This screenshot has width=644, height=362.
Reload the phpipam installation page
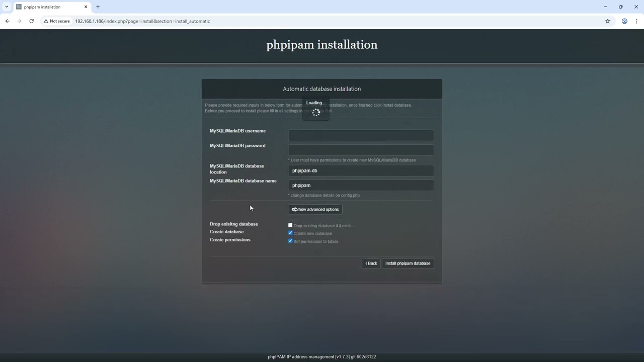pyautogui.click(x=31, y=21)
